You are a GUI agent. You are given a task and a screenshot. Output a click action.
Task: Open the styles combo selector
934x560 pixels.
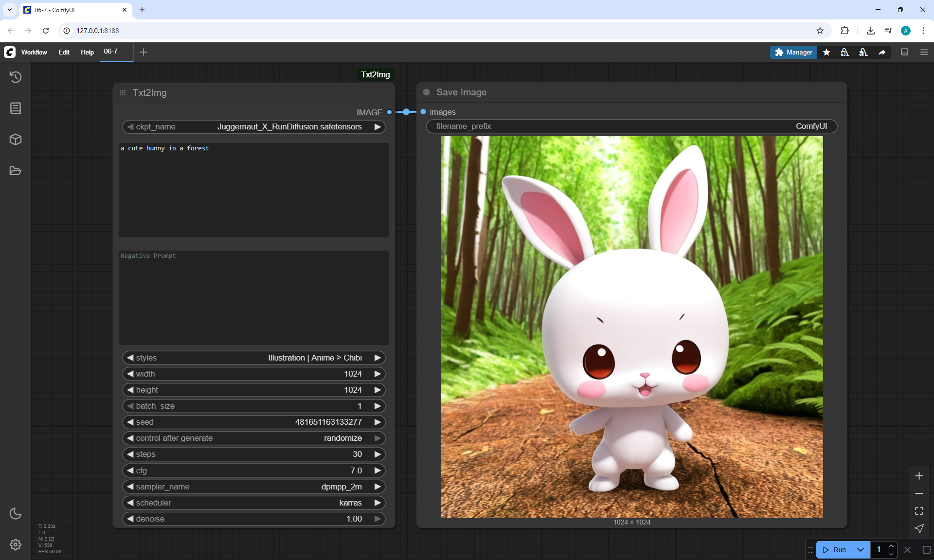tap(253, 358)
